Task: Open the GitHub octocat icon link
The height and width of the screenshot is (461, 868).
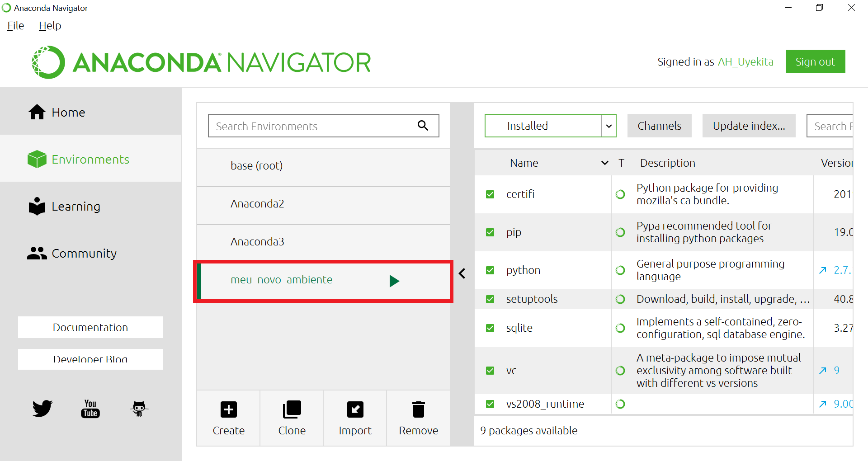Action: pos(139,409)
